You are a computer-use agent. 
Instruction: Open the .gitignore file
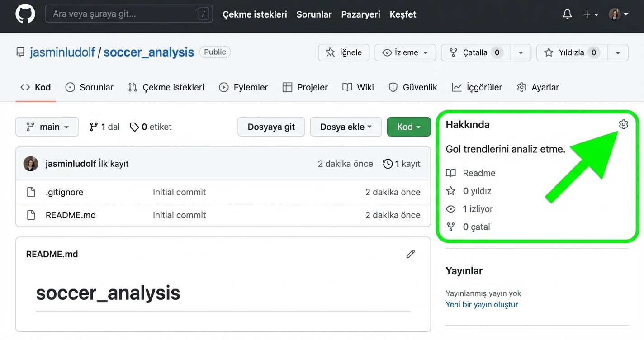(64, 192)
